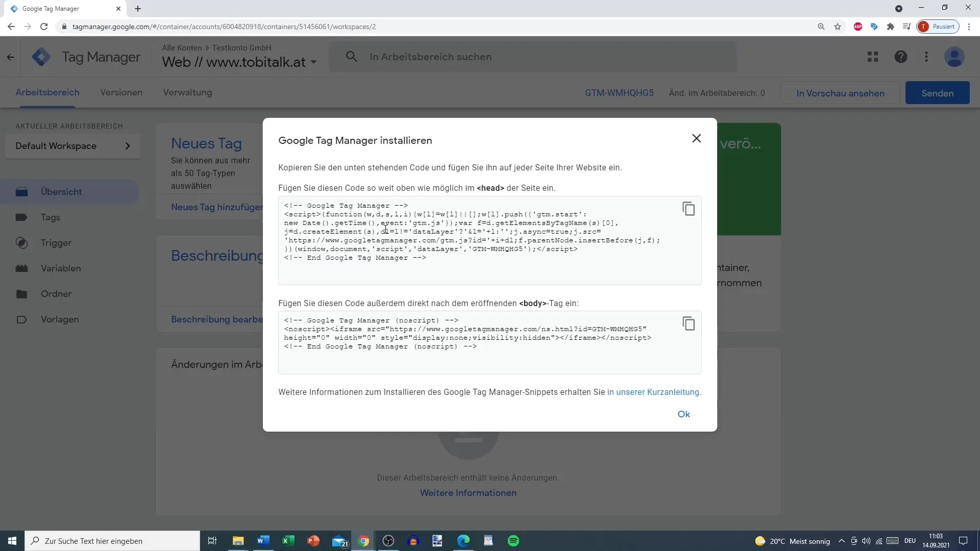
Task: Open Spotify from the taskbar
Action: point(513,541)
